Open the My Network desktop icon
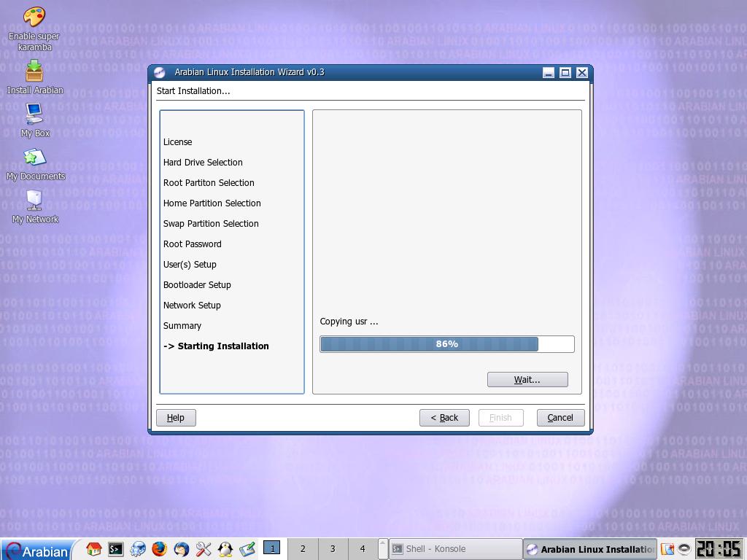This screenshot has width=747, height=560. click(x=35, y=206)
